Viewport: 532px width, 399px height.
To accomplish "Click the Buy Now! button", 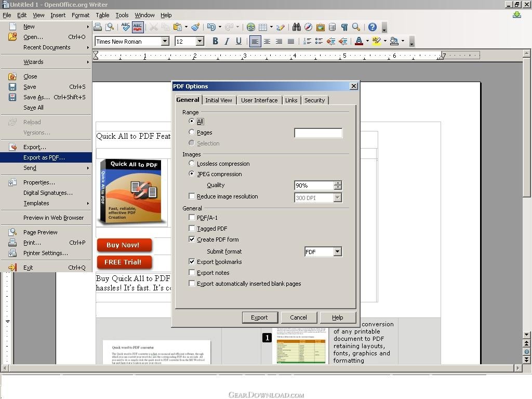I will coord(124,245).
